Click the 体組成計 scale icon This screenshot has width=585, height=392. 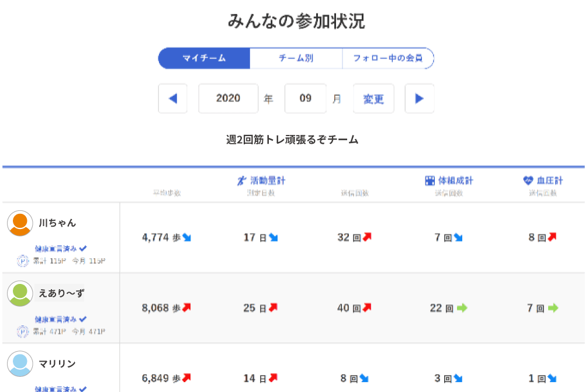click(430, 181)
